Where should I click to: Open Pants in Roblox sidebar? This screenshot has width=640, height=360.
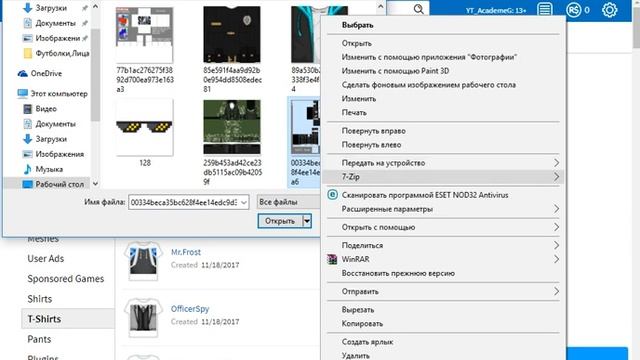pos(39,339)
